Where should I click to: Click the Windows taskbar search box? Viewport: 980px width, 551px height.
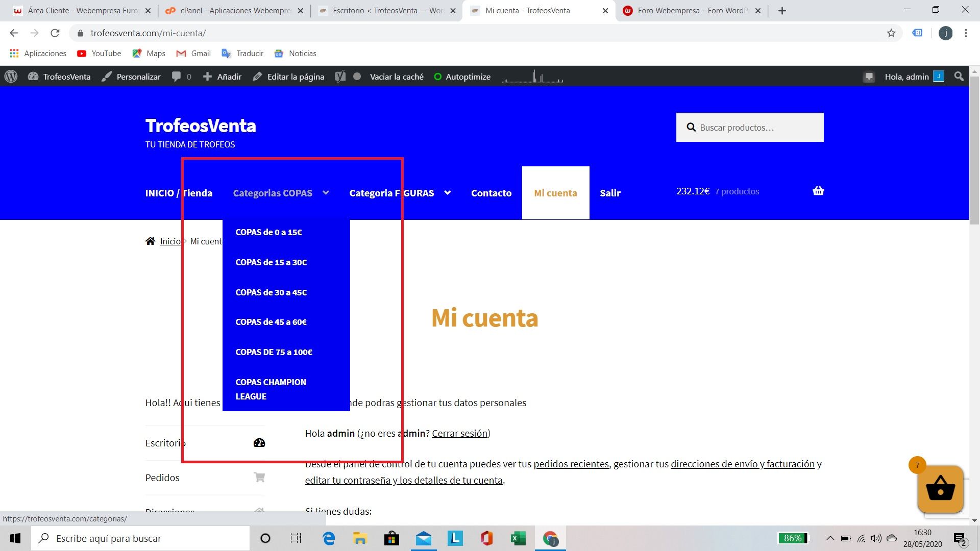coord(141,538)
